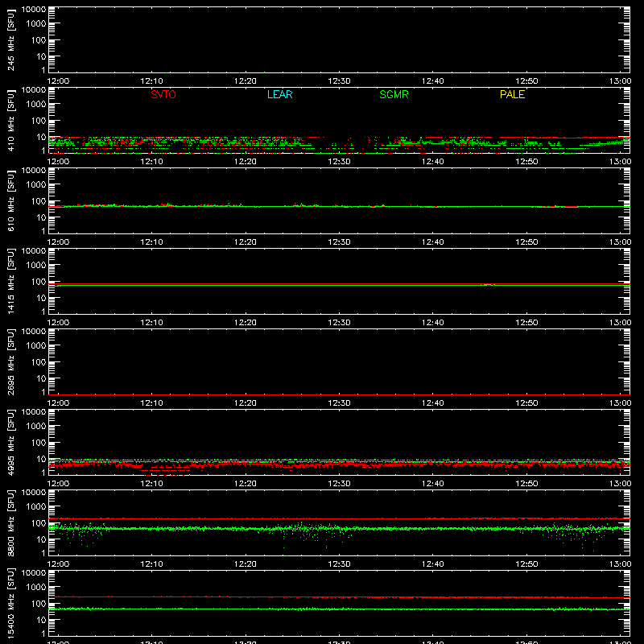Screen dimensions: 644x644
Task: Click the red flat line in 8800 MHz panel
Action: coord(339,518)
